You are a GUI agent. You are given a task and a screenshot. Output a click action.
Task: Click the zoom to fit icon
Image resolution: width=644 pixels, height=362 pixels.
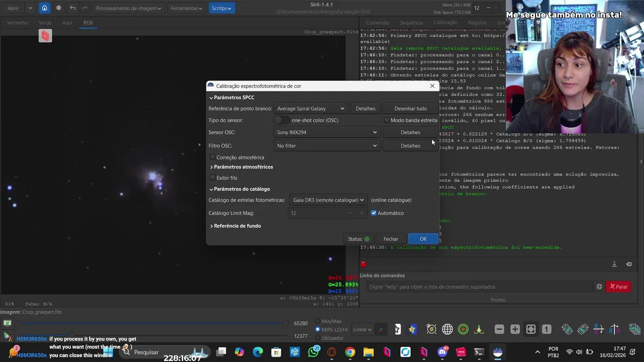tap(531, 329)
